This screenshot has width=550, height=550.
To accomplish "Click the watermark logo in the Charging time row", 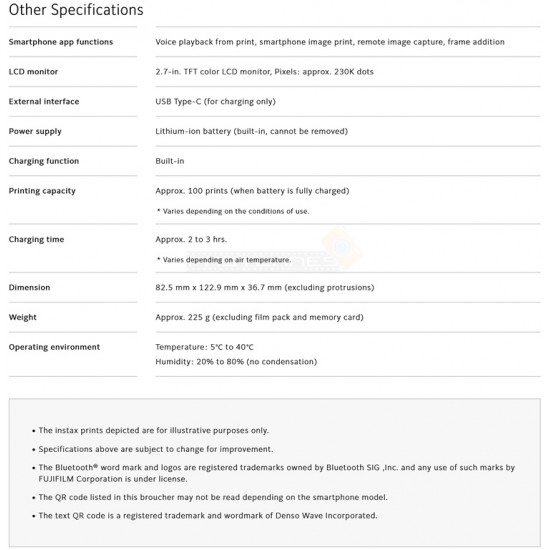I will tap(343, 247).
